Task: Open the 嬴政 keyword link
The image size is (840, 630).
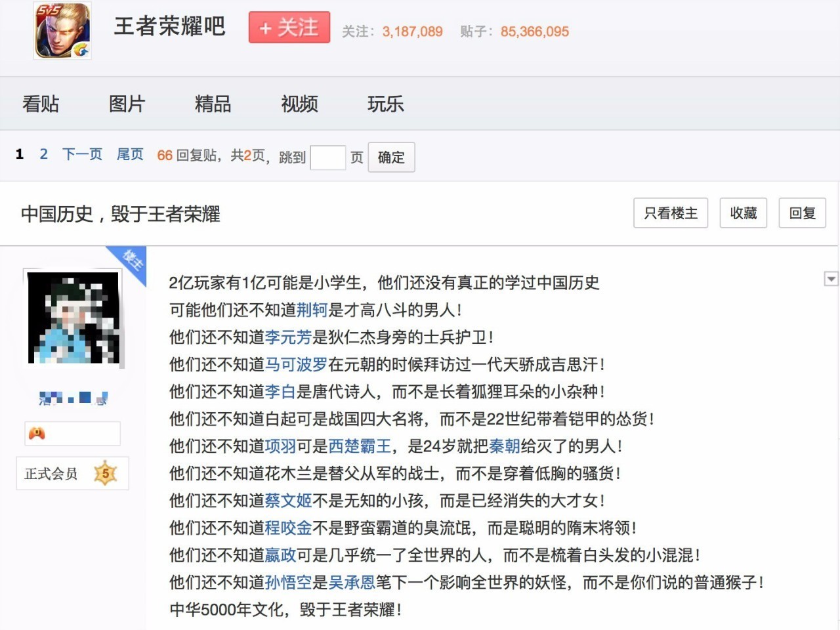Action: tap(281, 555)
